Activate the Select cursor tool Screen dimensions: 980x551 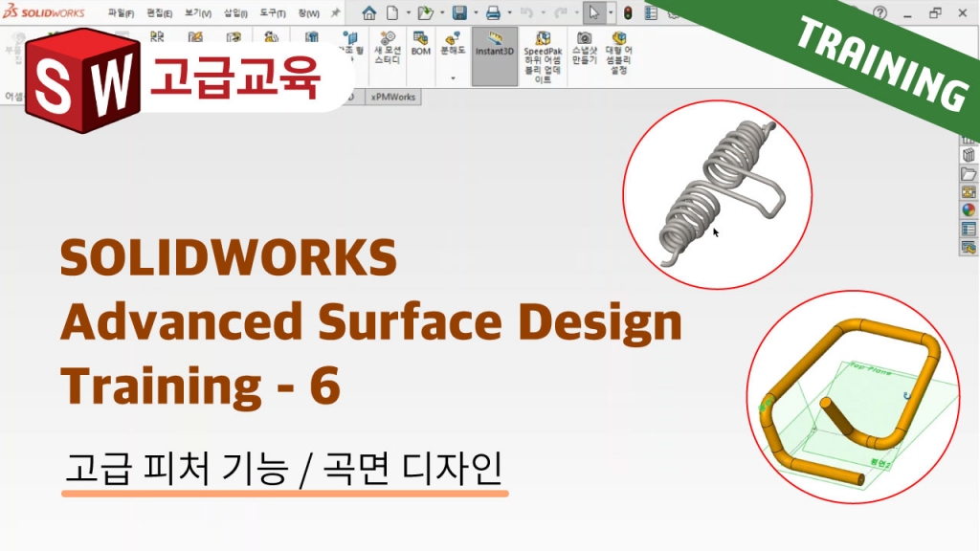point(593,12)
